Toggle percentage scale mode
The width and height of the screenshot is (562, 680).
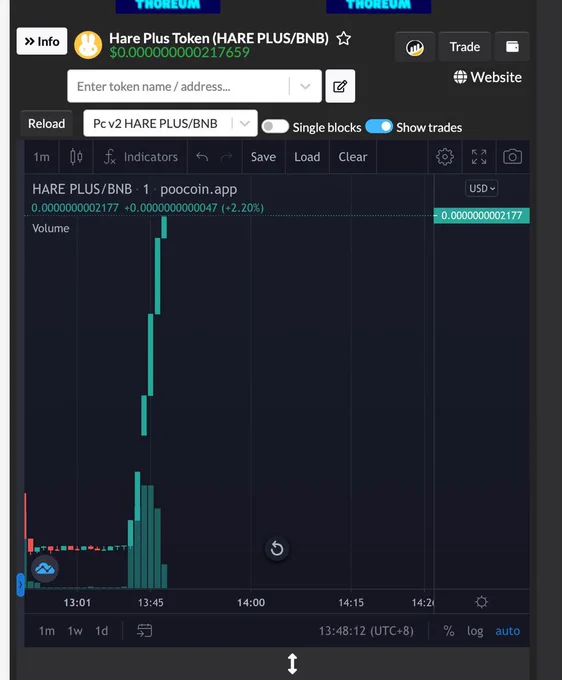coord(449,631)
